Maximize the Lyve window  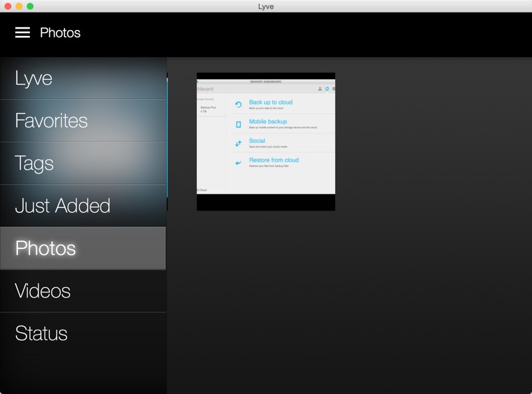pos(30,6)
